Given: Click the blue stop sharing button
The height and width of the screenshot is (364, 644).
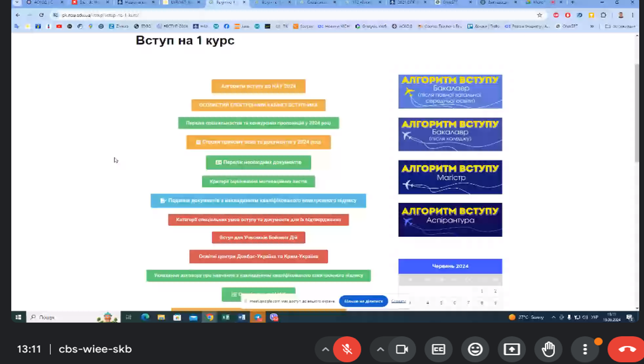Looking at the screenshot, I should click(x=363, y=301).
